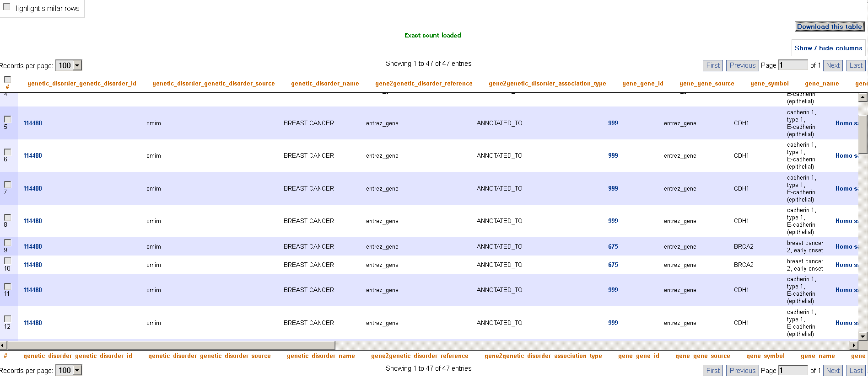Sort by gene_symbol column header
Image resolution: width=868 pixels, height=378 pixels.
coord(770,84)
